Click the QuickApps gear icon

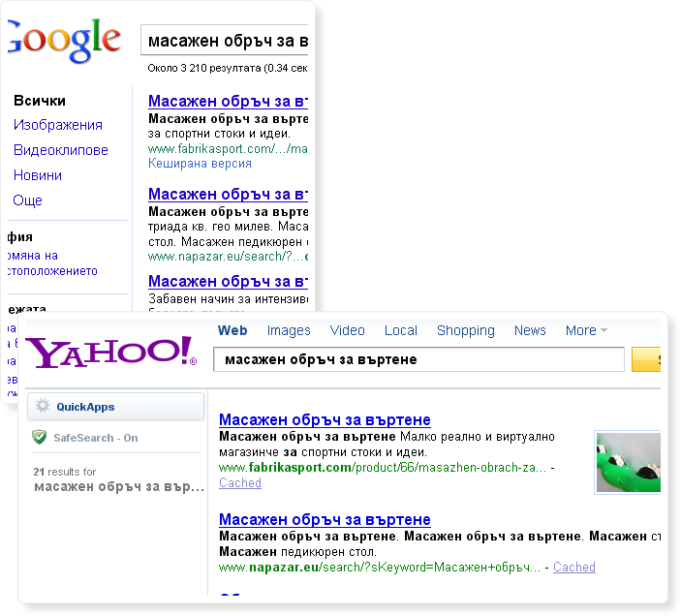point(43,406)
